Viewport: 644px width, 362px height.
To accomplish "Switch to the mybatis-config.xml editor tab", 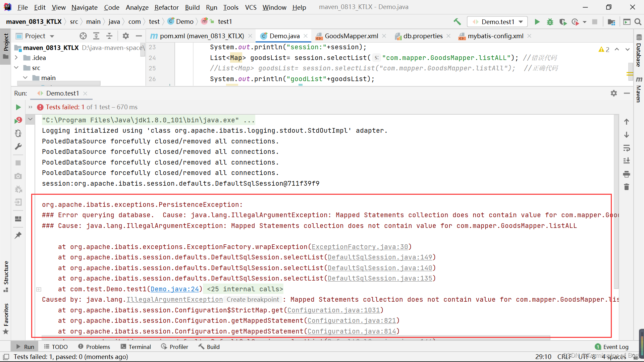I will click(495, 36).
